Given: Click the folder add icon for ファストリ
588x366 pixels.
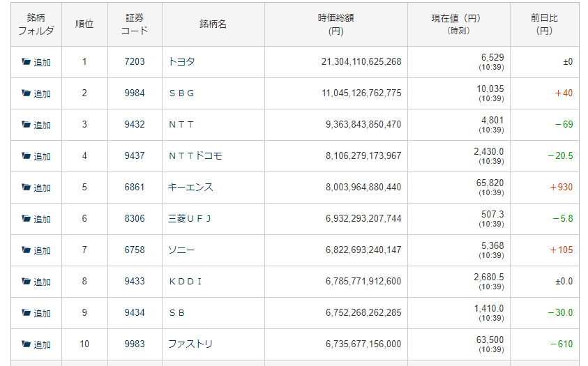Looking at the screenshot, I should pyautogui.click(x=27, y=344).
